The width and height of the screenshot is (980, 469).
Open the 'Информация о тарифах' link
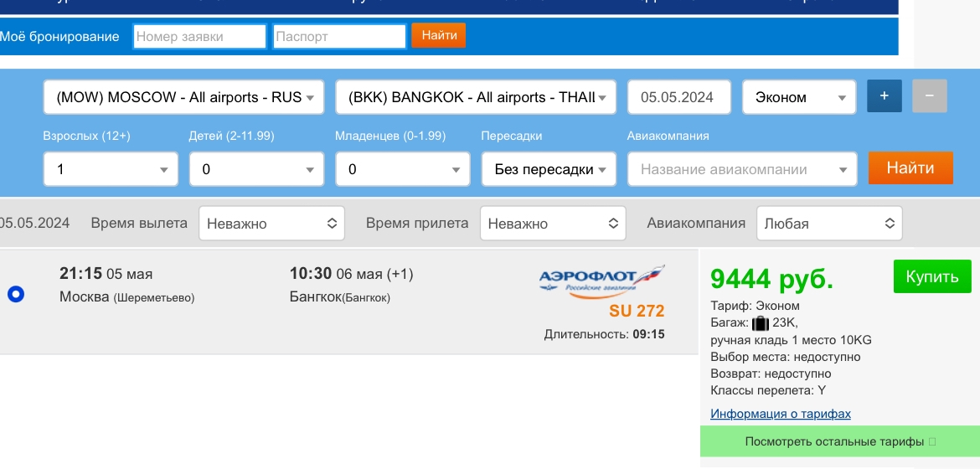[x=781, y=414]
